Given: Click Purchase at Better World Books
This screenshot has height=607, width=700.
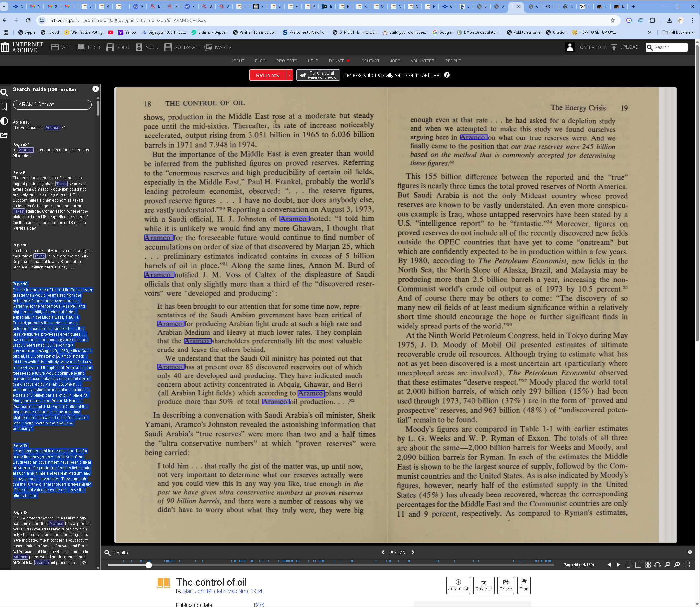Looking at the screenshot, I should point(318,75).
